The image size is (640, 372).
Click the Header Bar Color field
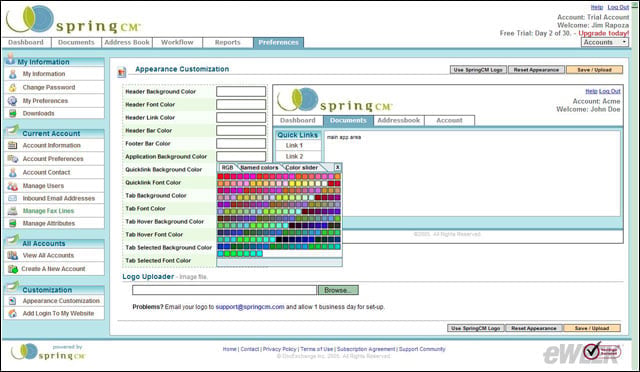(x=241, y=131)
